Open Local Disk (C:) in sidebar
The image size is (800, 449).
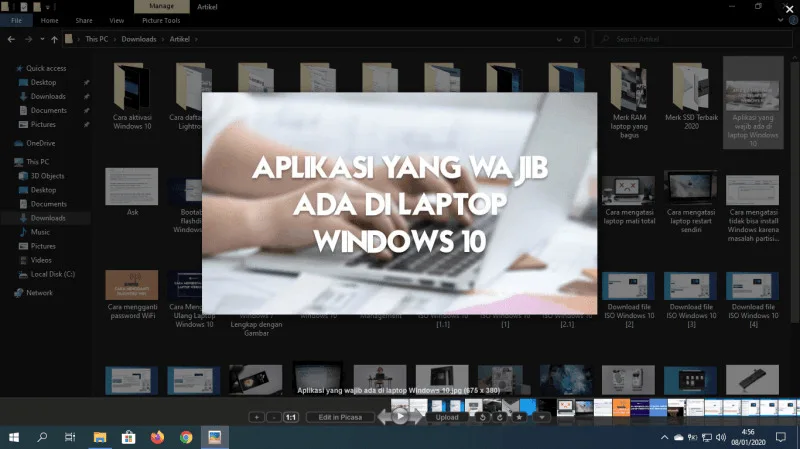click(x=53, y=274)
